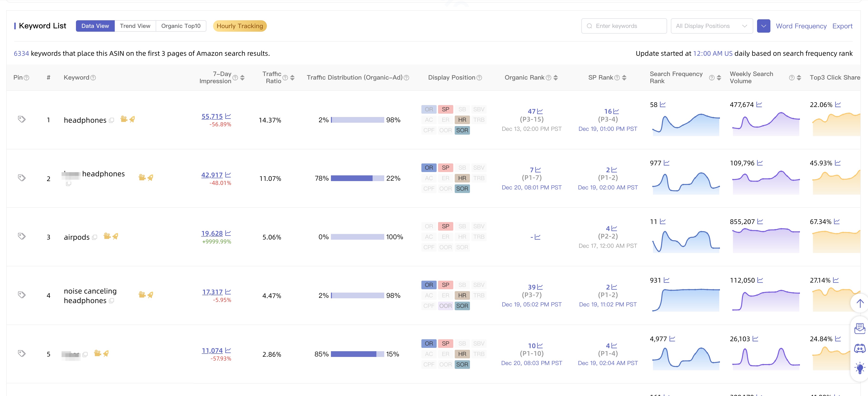The width and height of the screenshot is (868, 396).
Task: Sort by Weekly Search Volume column
Action: point(799,78)
